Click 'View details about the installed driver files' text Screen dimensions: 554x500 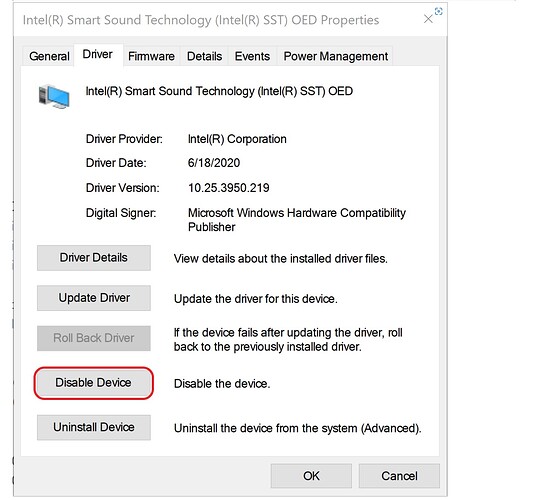[281, 259]
